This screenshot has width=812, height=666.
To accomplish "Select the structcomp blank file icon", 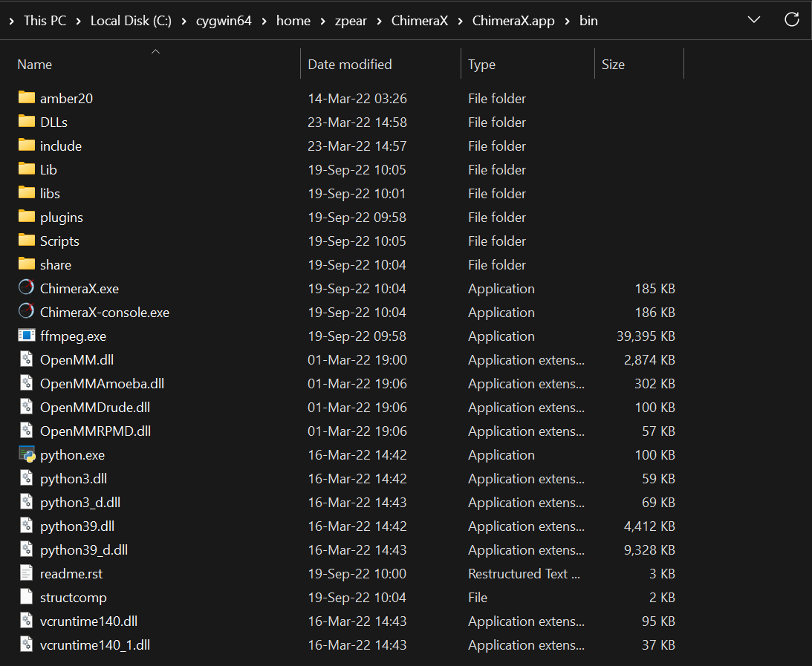I will click(27, 597).
